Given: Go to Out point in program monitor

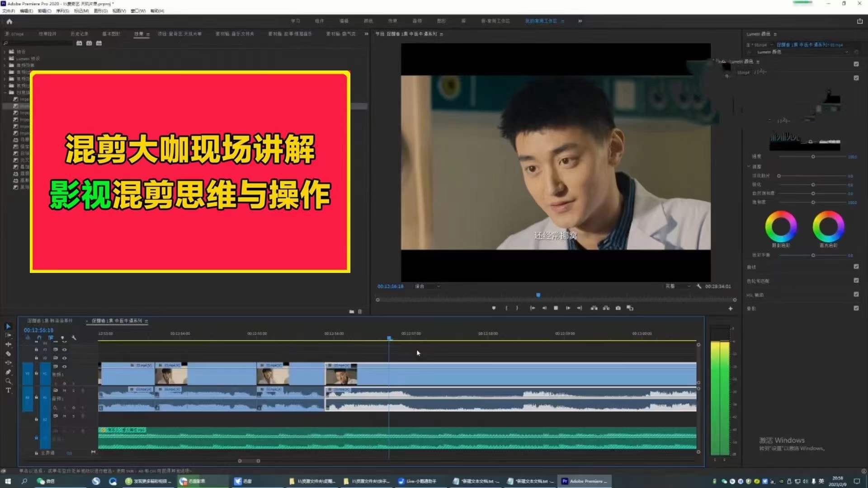Looking at the screenshot, I should click(580, 308).
